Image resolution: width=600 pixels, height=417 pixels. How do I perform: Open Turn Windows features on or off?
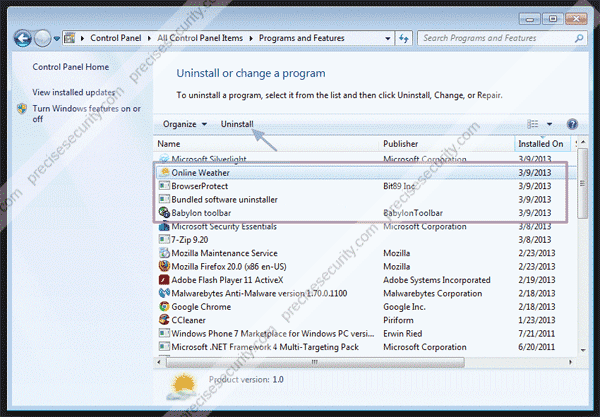tap(86, 114)
